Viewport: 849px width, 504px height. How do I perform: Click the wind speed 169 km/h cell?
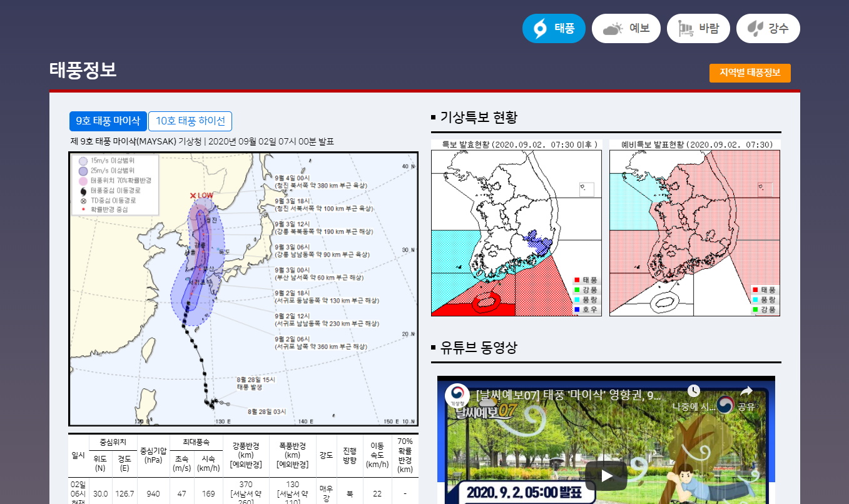[208, 493]
